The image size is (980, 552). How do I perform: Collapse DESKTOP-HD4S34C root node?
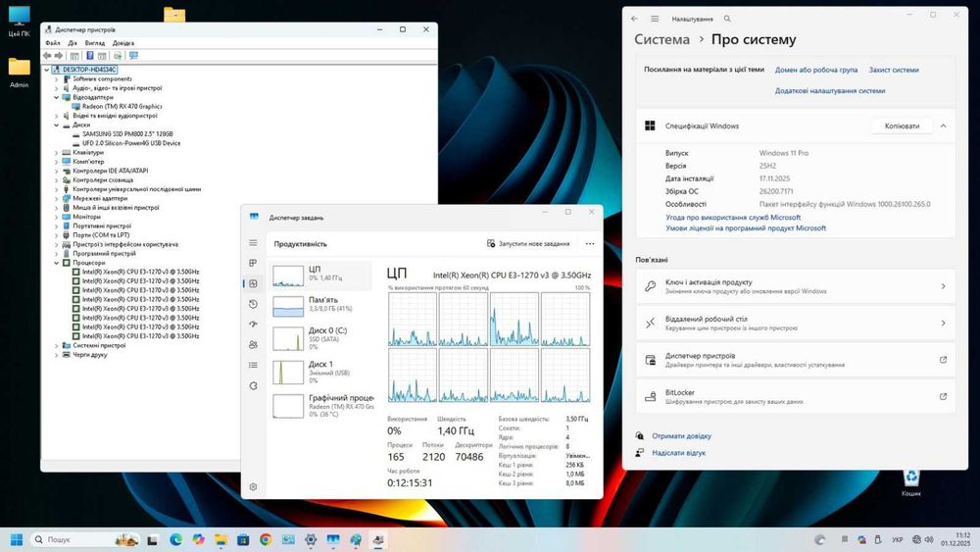pyautogui.click(x=47, y=70)
